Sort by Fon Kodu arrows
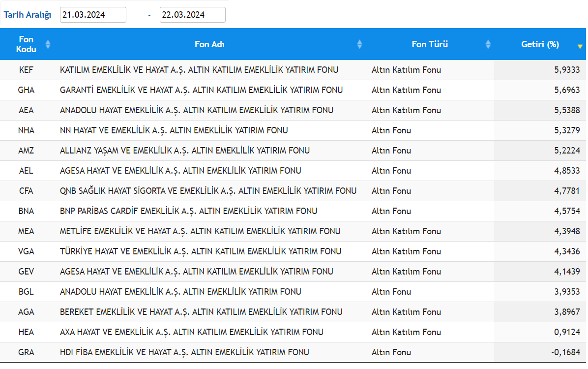Image resolution: width=588 pixels, height=369 pixels. (x=48, y=44)
